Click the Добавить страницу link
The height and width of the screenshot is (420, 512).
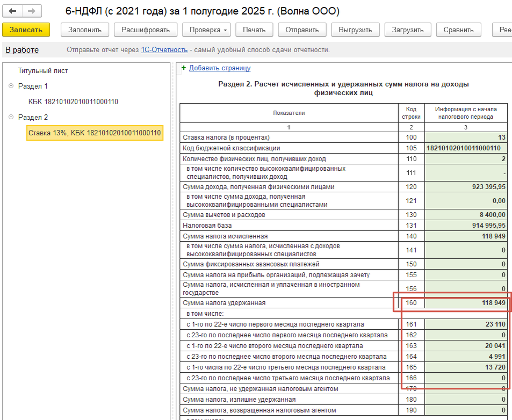[x=220, y=68]
